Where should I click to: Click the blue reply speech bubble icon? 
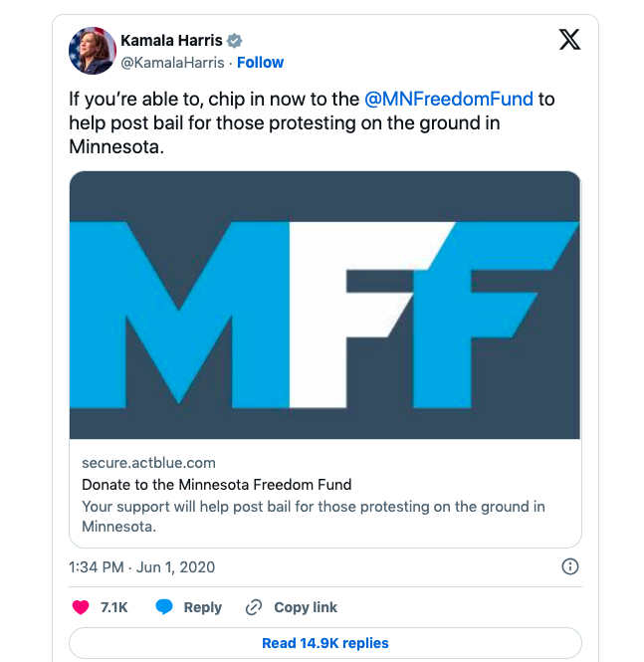coord(165,607)
